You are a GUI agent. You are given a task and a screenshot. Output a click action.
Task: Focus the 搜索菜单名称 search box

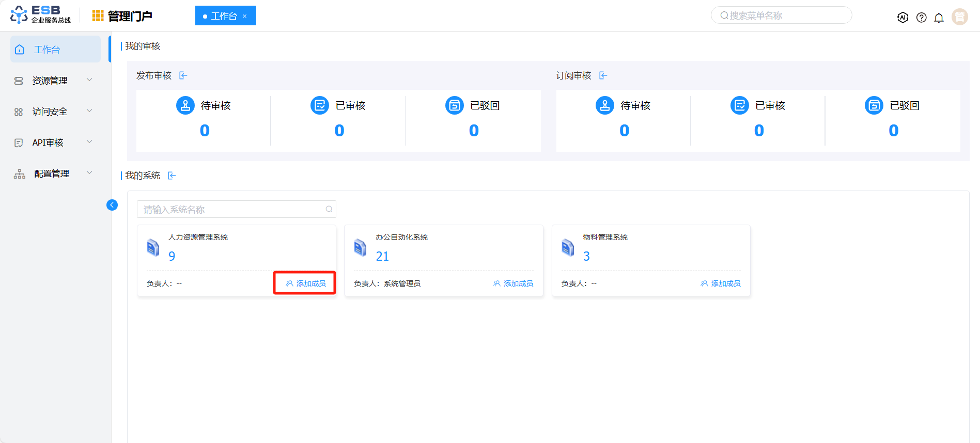tap(785, 15)
